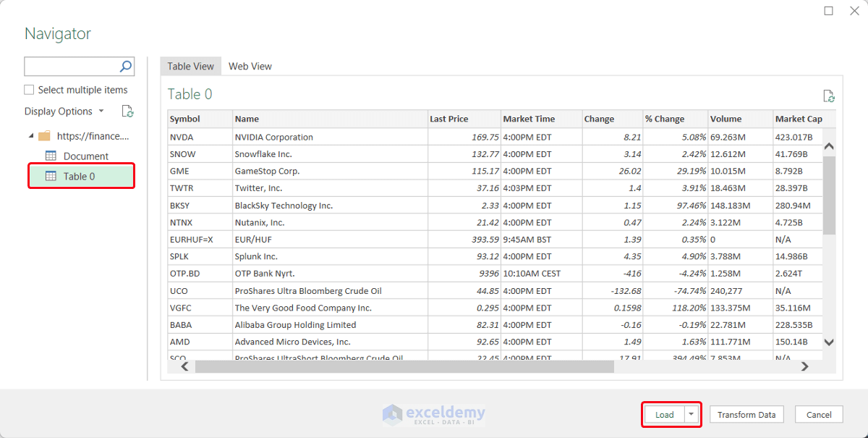The height and width of the screenshot is (438, 868).
Task: Click the OTP Bank Nyrt. cell
Action: point(331,274)
